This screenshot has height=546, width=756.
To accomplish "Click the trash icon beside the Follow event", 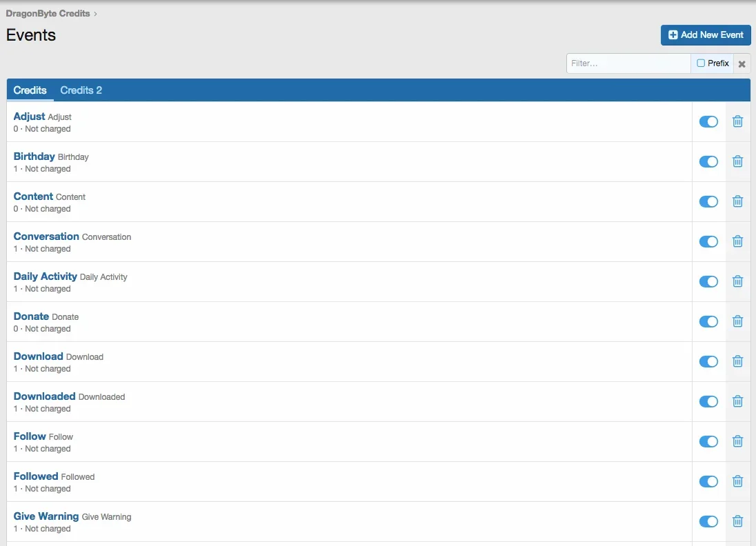I will click(x=737, y=441).
